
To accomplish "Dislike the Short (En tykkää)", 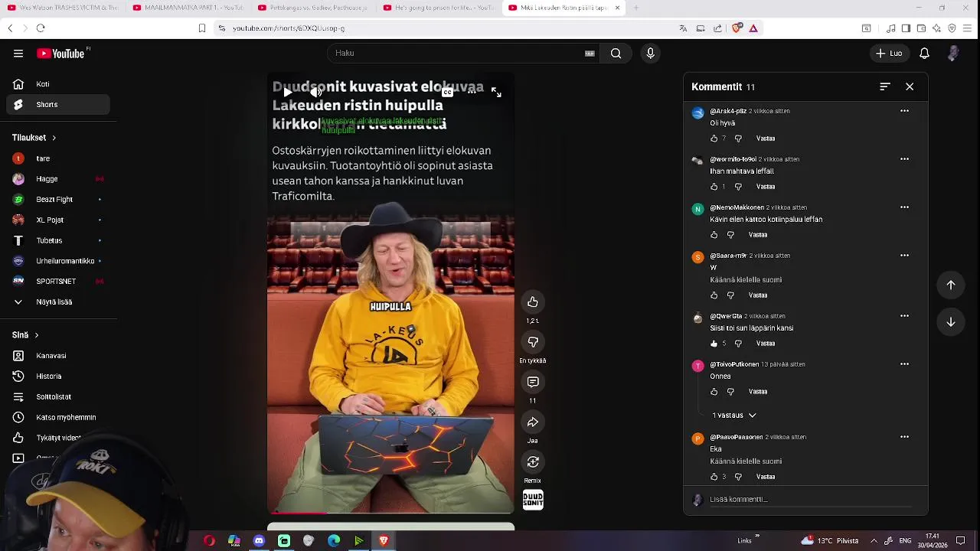I will point(533,342).
